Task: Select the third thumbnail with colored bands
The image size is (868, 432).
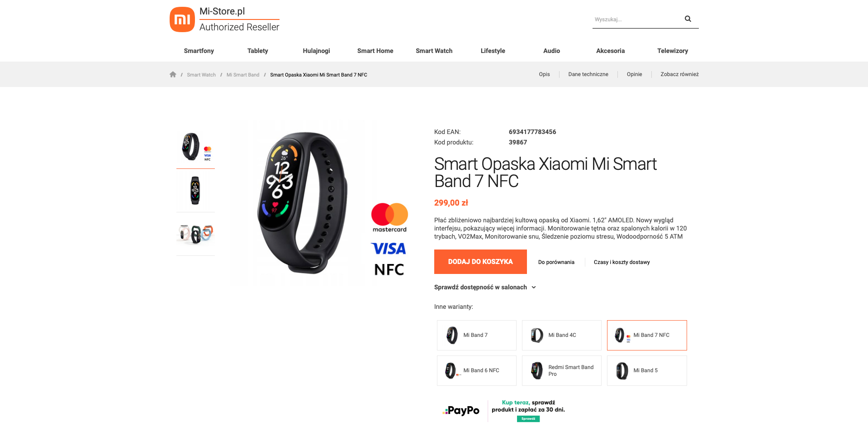Action: click(x=195, y=234)
